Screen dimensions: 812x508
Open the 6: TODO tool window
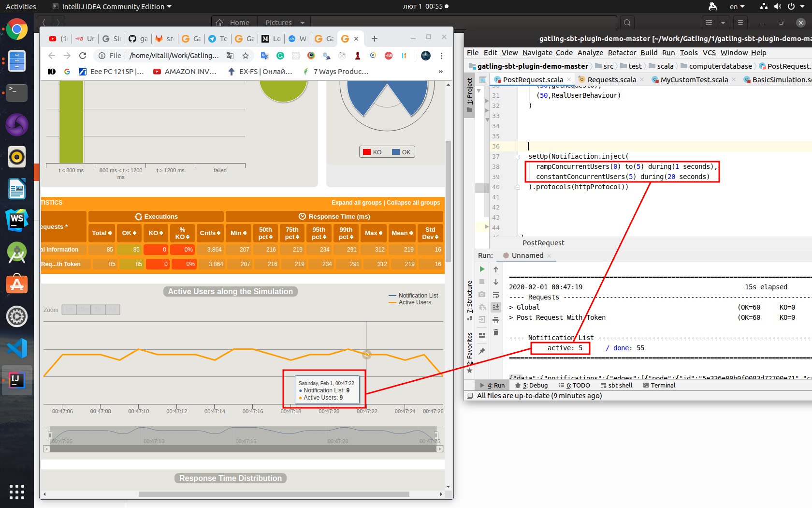click(x=574, y=386)
